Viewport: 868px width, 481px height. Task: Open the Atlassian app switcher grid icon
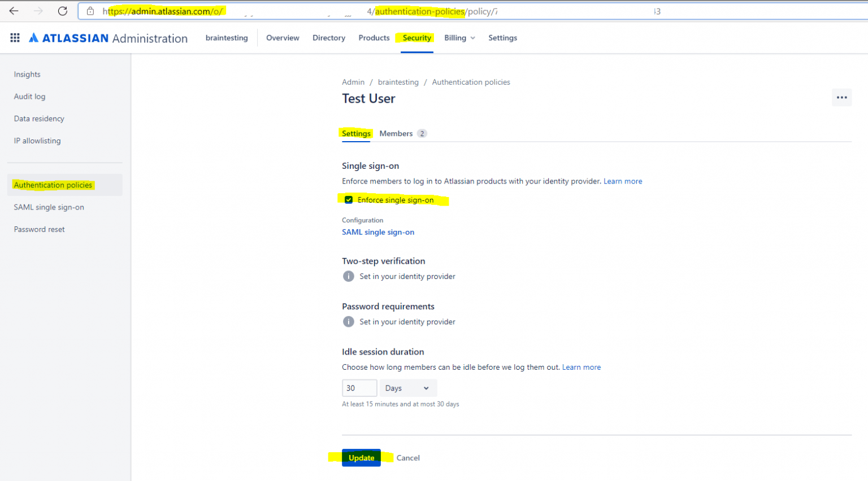pyautogui.click(x=15, y=37)
